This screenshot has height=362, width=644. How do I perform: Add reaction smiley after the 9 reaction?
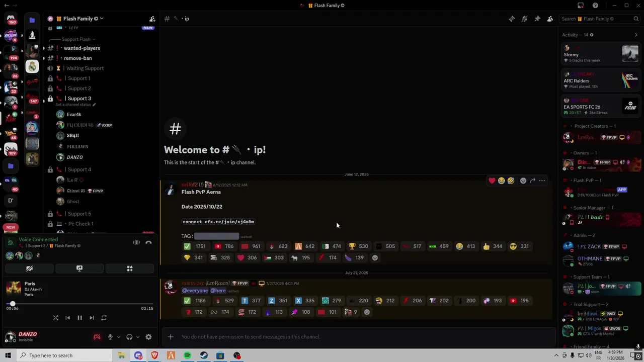pyautogui.click(x=367, y=312)
